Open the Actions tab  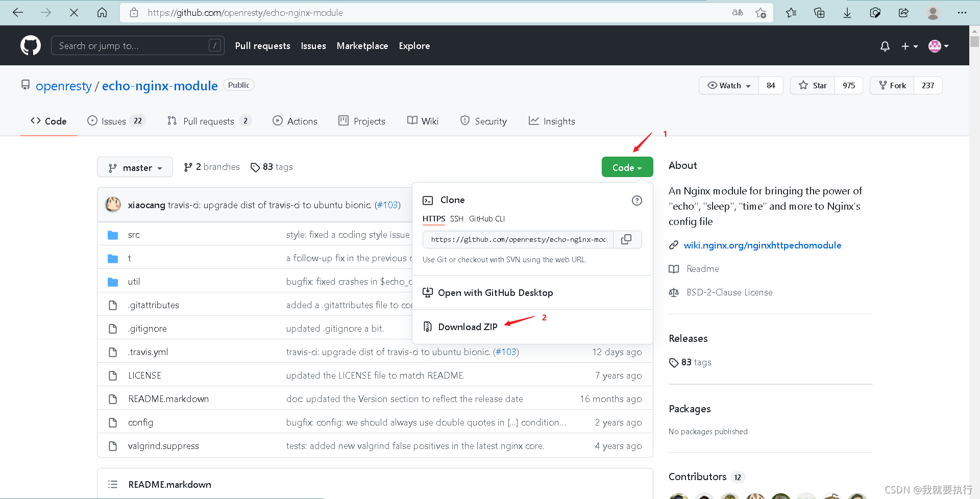click(x=295, y=121)
